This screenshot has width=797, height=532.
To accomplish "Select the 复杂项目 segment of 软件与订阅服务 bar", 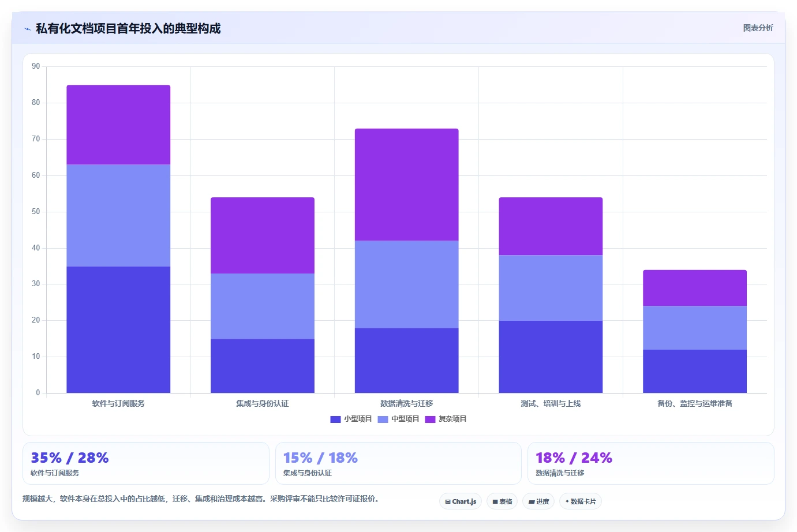I will click(x=118, y=125).
